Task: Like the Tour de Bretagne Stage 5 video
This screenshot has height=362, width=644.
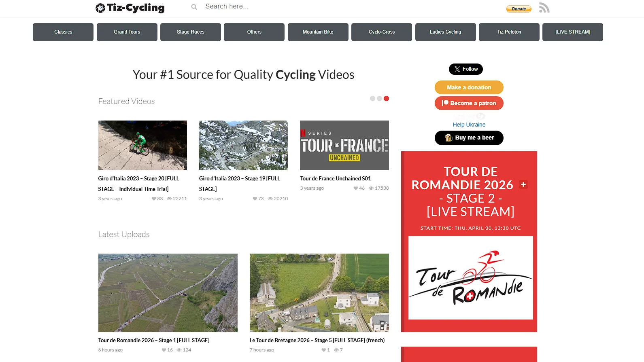Action: tap(323, 350)
